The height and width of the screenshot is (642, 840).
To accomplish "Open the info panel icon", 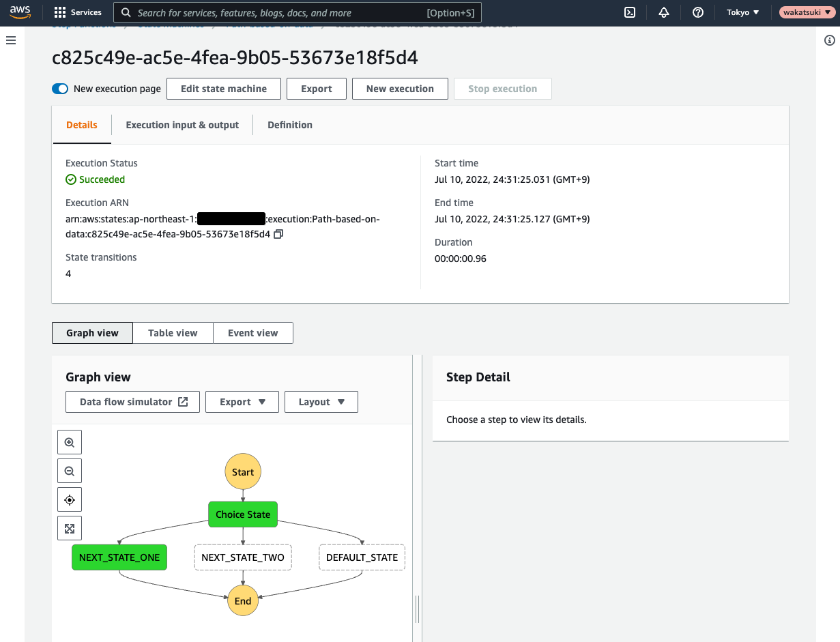I will click(830, 41).
